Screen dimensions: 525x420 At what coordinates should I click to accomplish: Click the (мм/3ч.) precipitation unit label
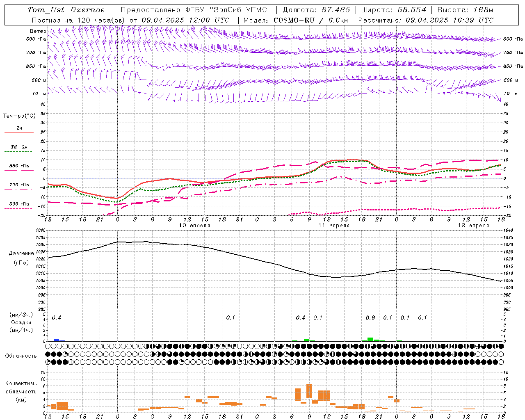tap(21, 315)
